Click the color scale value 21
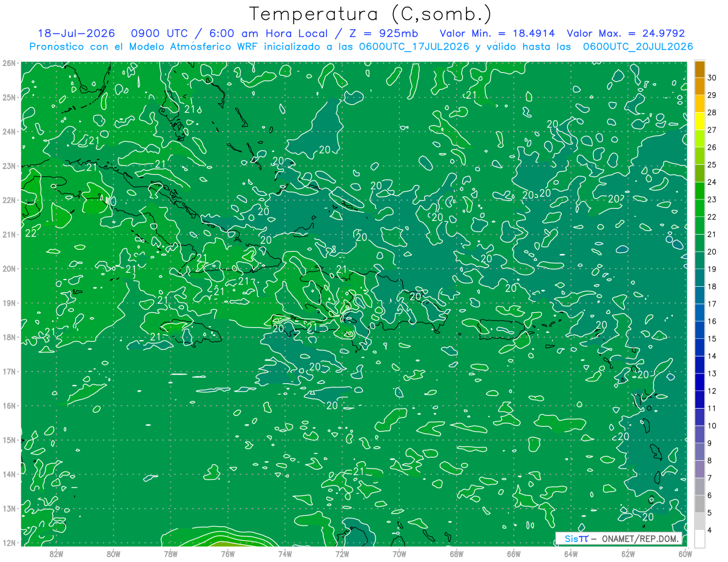Screen dimensions: 728x562 712,234
